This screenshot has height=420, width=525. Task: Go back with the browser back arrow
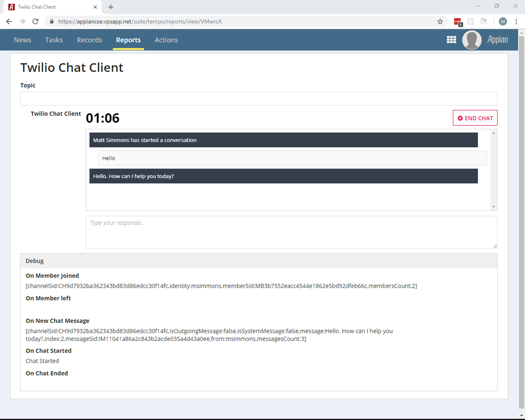click(x=9, y=21)
